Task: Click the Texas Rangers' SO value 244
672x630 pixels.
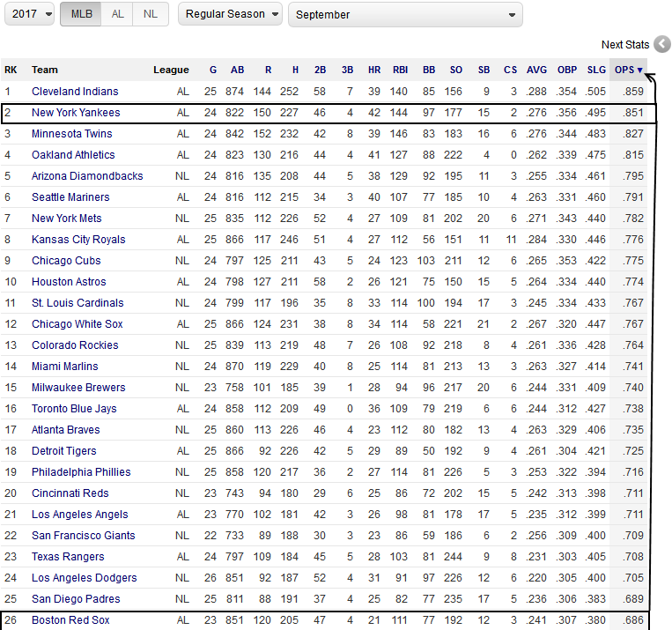Action: point(453,557)
